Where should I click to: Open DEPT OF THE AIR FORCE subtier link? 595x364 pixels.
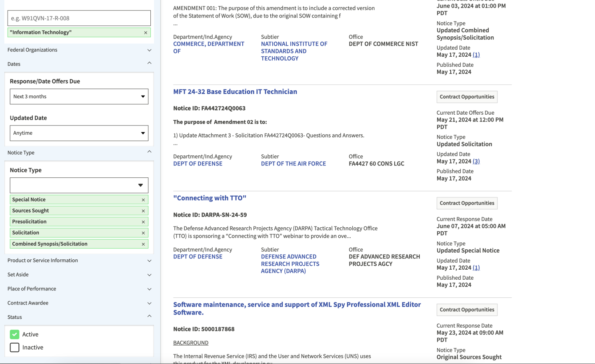pos(294,164)
